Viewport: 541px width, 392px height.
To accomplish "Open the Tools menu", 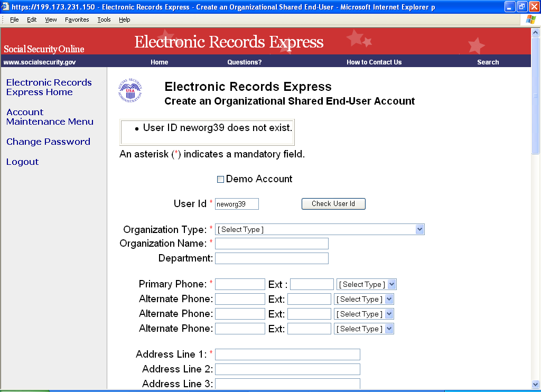I will 104,20.
